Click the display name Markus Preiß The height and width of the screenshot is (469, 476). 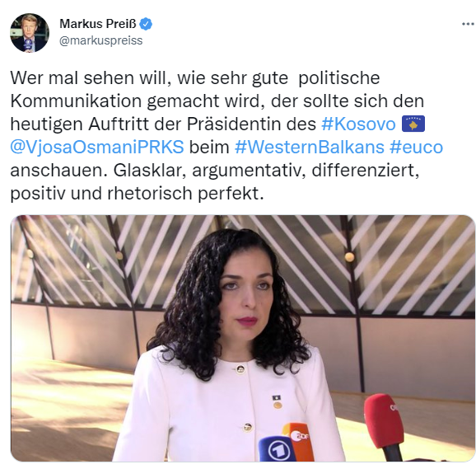pyautogui.click(x=98, y=24)
